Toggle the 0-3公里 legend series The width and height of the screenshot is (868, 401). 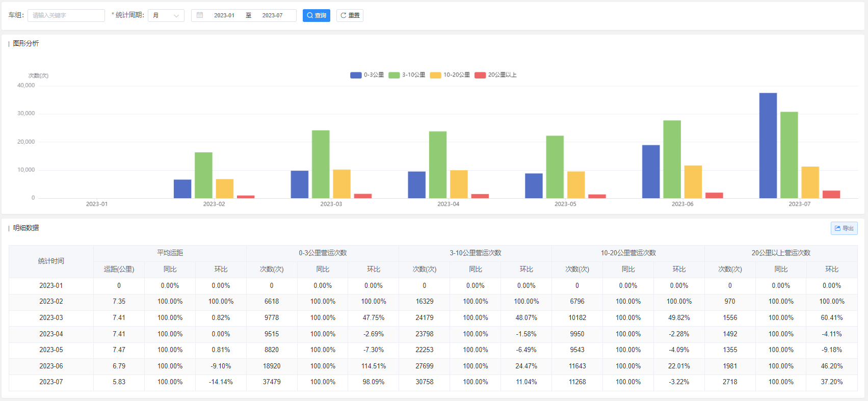pos(367,75)
